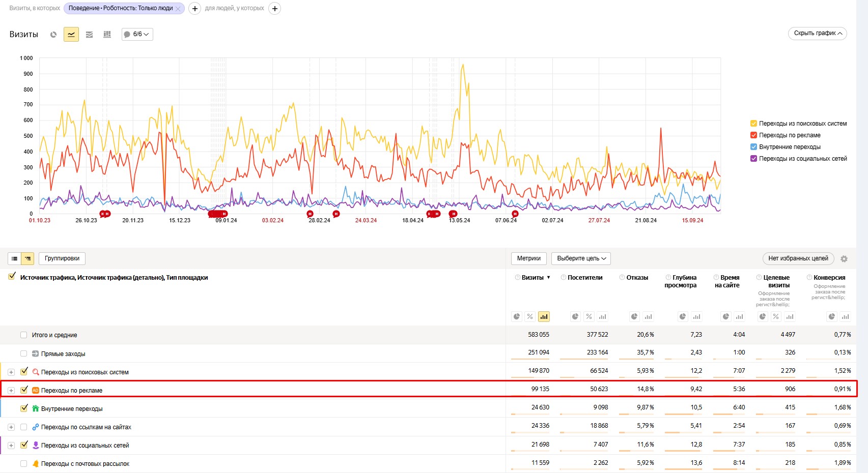
Task: Sort table by Посетители column header
Action: (584, 278)
